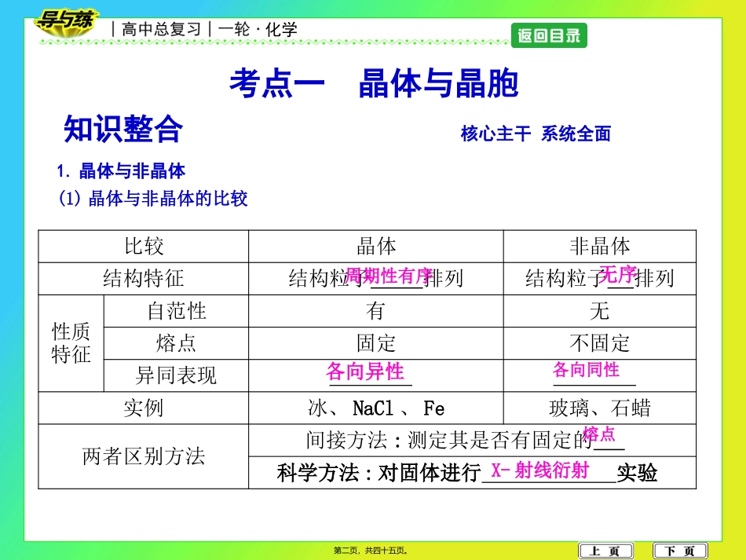Click the 比较 table header cell
The image size is (746, 560).
coord(143,247)
